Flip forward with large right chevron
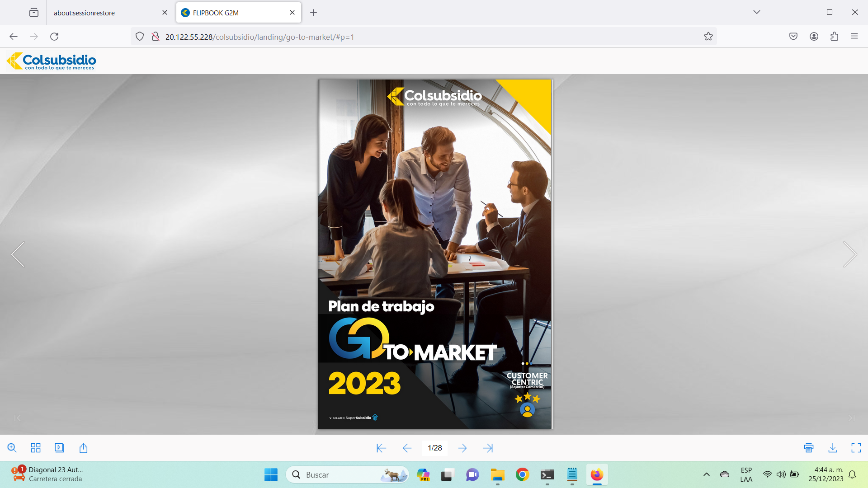Viewport: 868px width, 488px height. click(850, 254)
